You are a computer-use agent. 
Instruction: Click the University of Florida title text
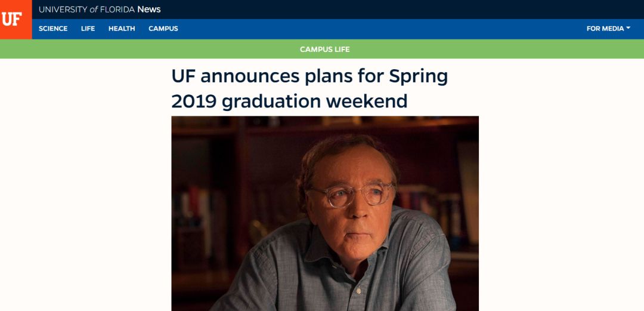(x=86, y=10)
